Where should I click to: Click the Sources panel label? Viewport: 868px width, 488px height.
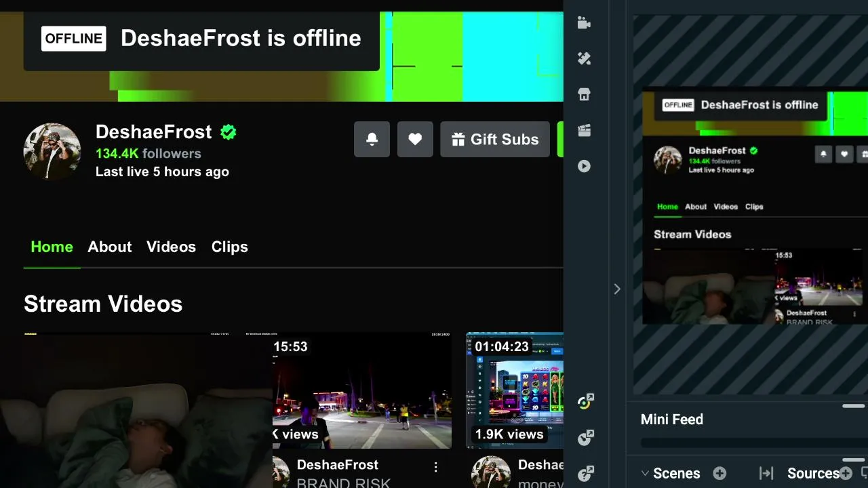(813, 473)
